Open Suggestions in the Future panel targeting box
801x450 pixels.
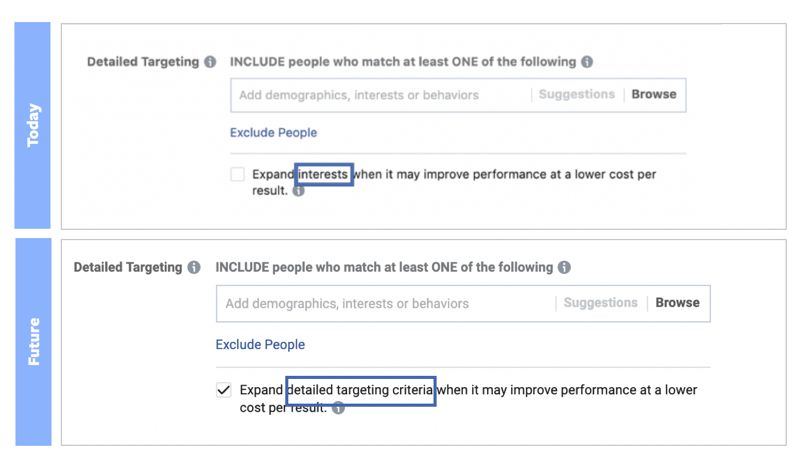(x=600, y=303)
